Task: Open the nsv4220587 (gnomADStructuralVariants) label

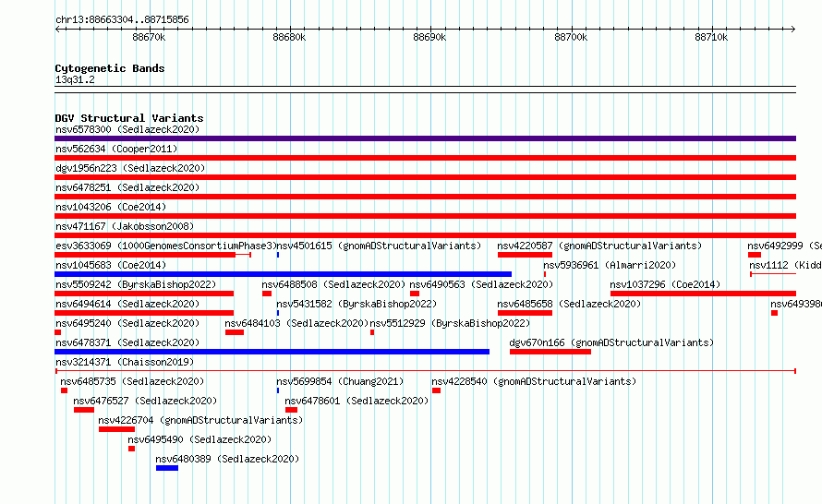Action: tap(599, 246)
